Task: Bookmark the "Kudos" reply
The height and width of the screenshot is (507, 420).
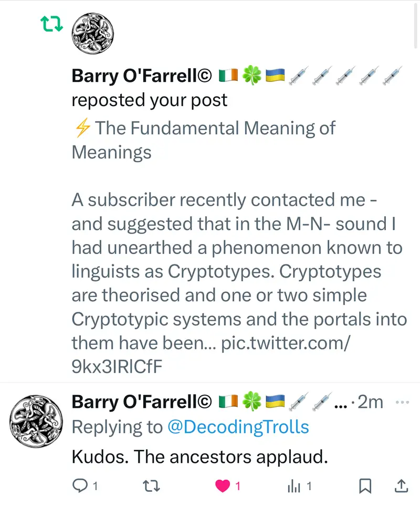Action: tap(365, 487)
